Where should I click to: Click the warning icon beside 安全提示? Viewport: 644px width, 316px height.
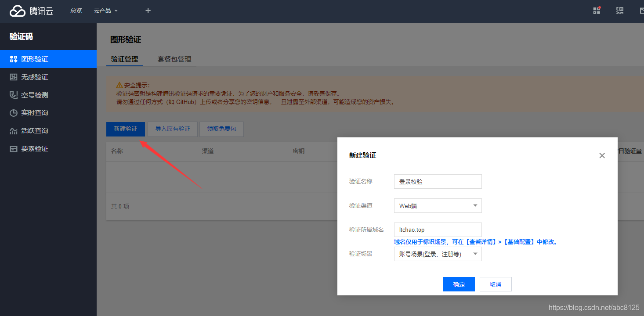pos(119,85)
